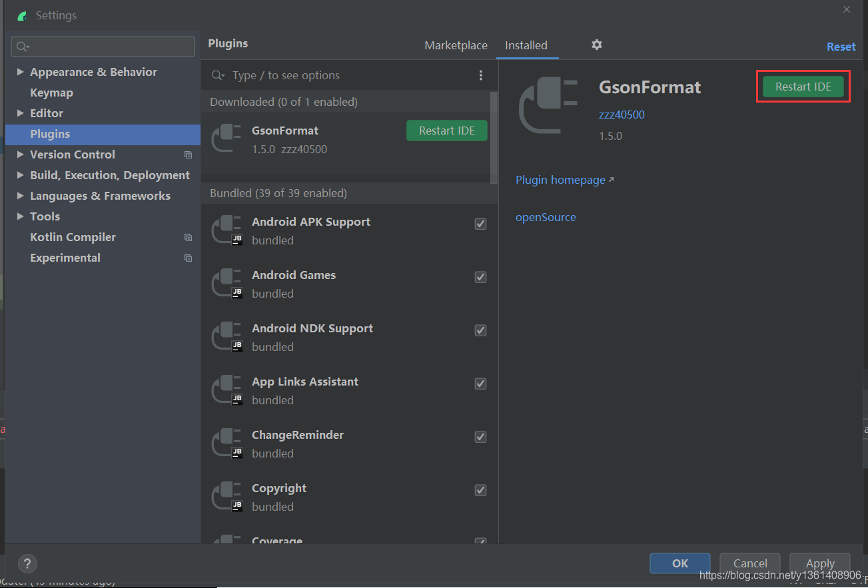This screenshot has width=868, height=588.
Task: Uncheck the ChangeReminder plugin checkbox
Action: coord(480,437)
